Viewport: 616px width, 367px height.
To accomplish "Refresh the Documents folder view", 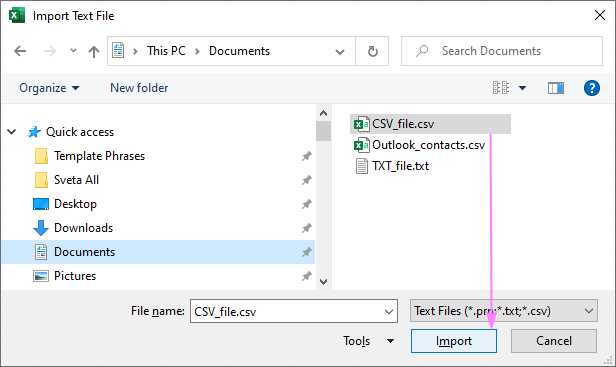I will point(372,51).
